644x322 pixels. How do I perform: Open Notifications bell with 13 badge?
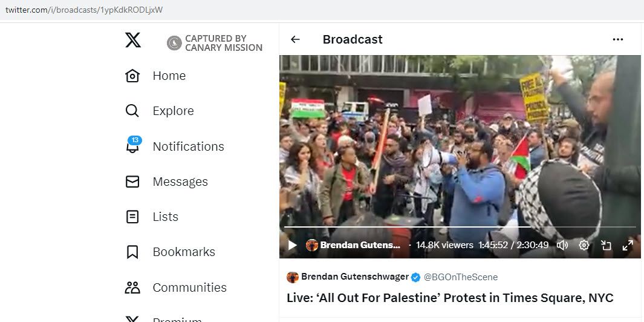[x=133, y=145]
